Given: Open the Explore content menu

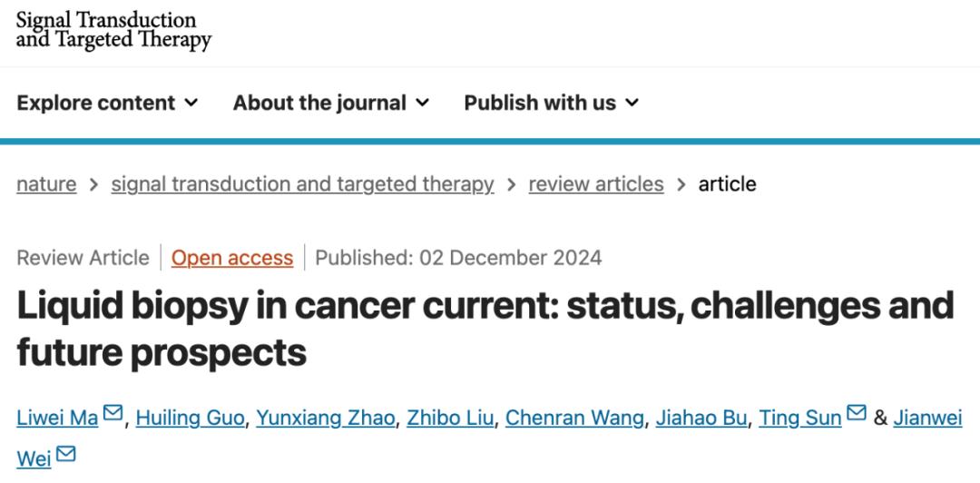Looking at the screenshot, I should 96,103.
